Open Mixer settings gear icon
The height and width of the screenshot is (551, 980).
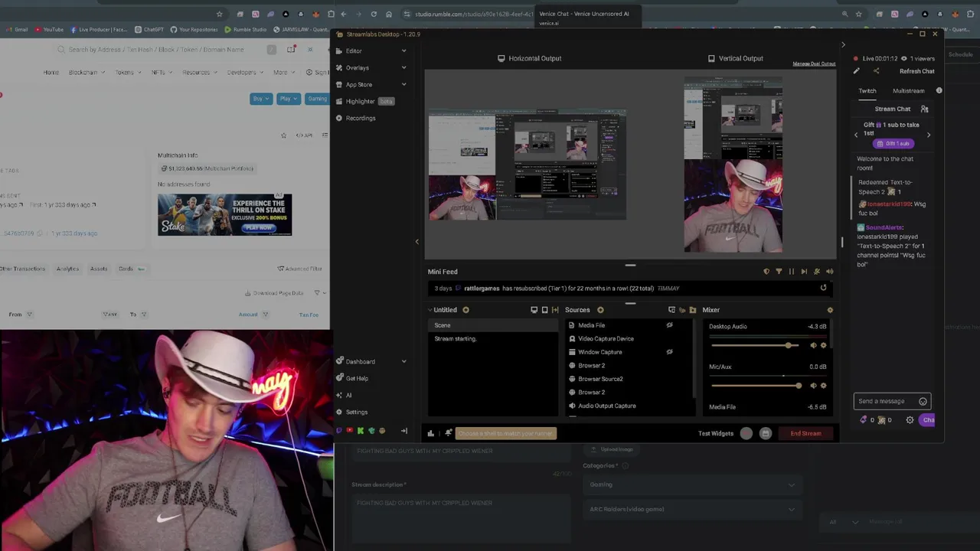click(830, 310)
